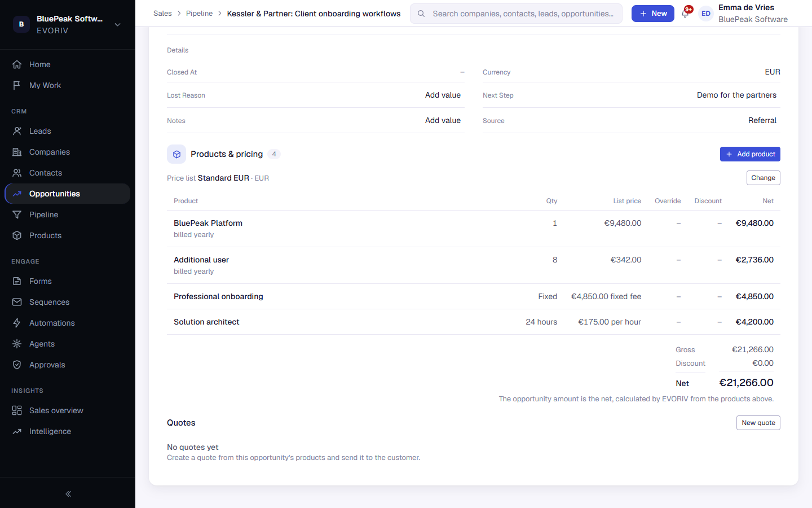
Task: Click the €342.00 list price
Action: [x=626, y=260]
